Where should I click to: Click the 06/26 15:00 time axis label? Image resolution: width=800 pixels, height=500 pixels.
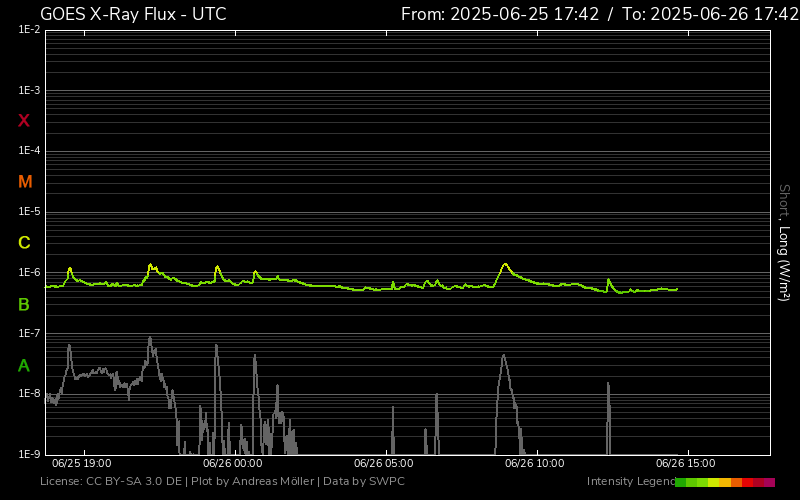pyautogui.click(x=685, y=464)
